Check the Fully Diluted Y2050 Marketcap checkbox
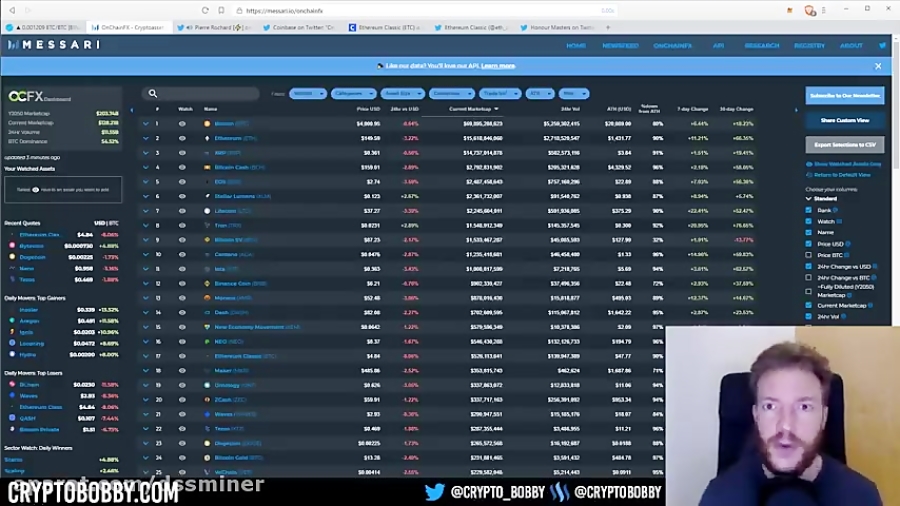Viewport: 900px width, 506px height. pyautogui.click(x=808, y=291)
